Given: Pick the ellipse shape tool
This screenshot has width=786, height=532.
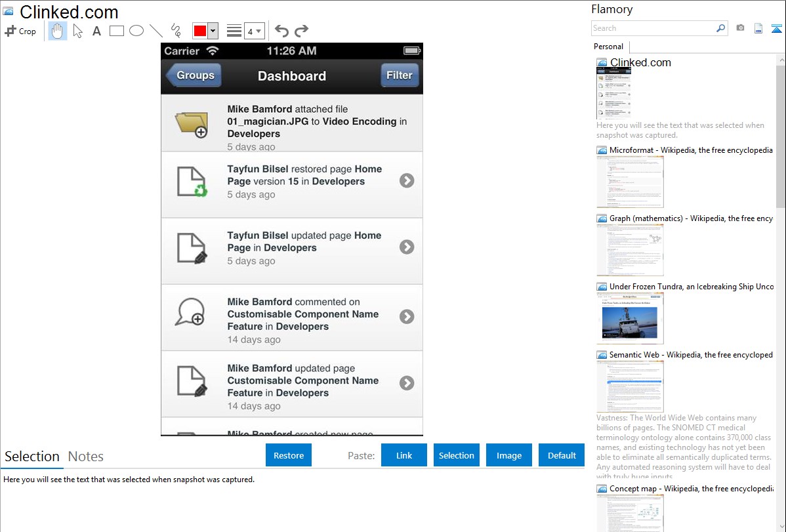Looking at the screenshot, I should pos(136,31).
